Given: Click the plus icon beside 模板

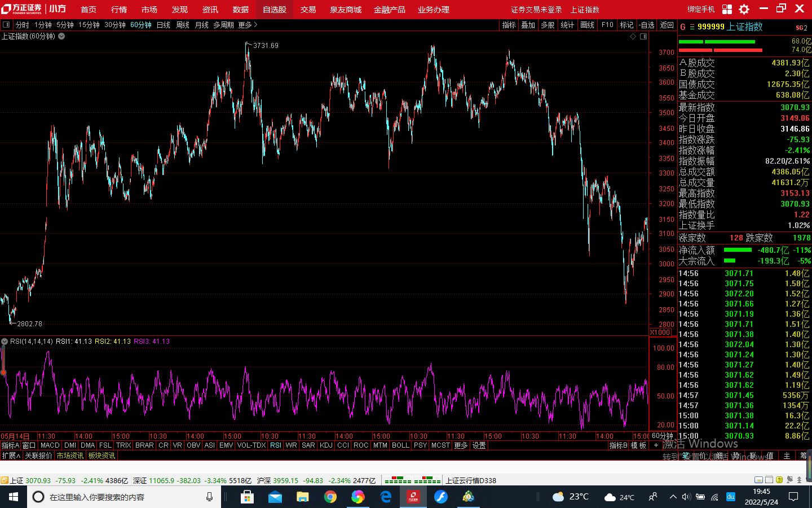Looking at the screenshot, I should click(656, 445).
